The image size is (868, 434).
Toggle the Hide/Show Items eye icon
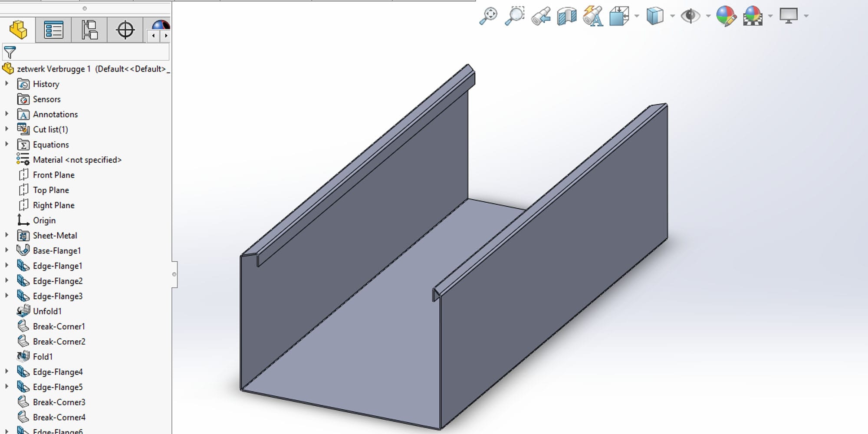click(690, 16)
